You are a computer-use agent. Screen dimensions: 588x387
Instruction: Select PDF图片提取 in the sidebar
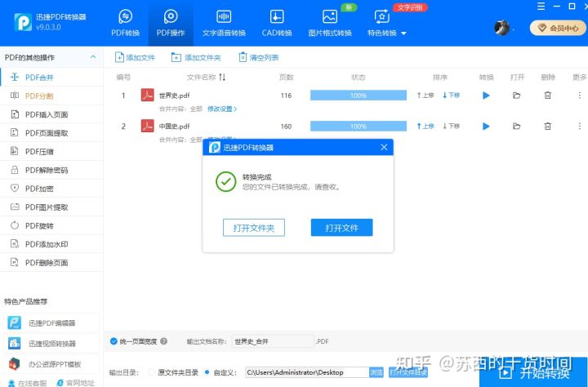coord(51,207)
